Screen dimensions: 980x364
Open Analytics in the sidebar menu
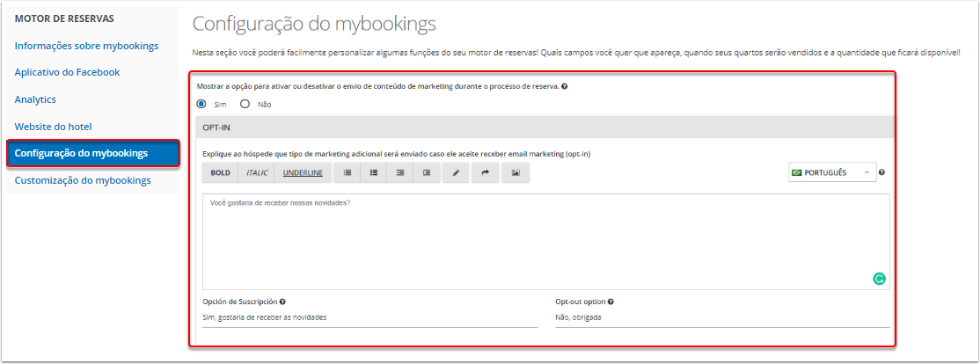[35, 99]
